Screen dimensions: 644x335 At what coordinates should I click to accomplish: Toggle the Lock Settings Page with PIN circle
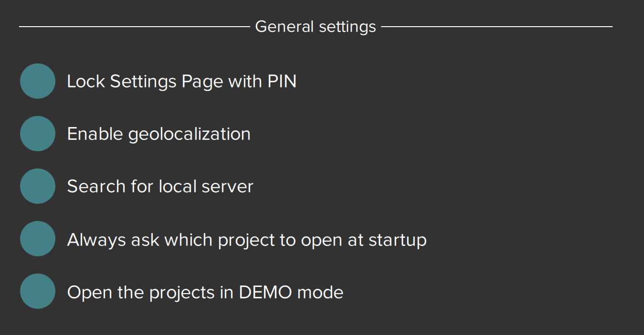coord(38,81)
